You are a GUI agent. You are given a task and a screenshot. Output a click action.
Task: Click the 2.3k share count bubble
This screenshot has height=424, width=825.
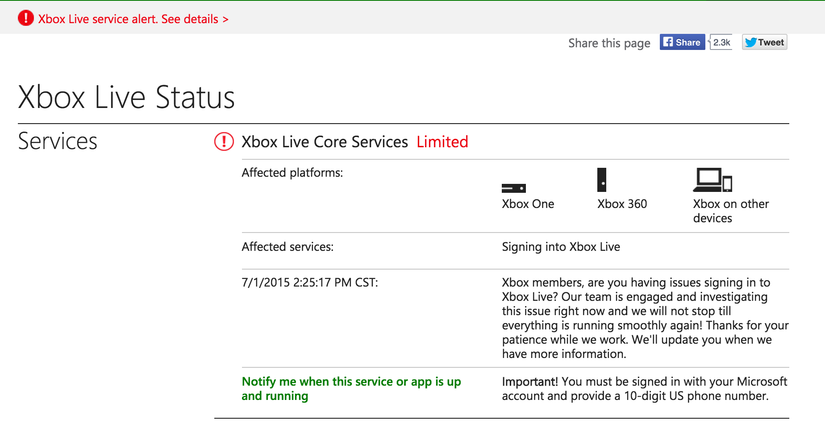point(721,43)
